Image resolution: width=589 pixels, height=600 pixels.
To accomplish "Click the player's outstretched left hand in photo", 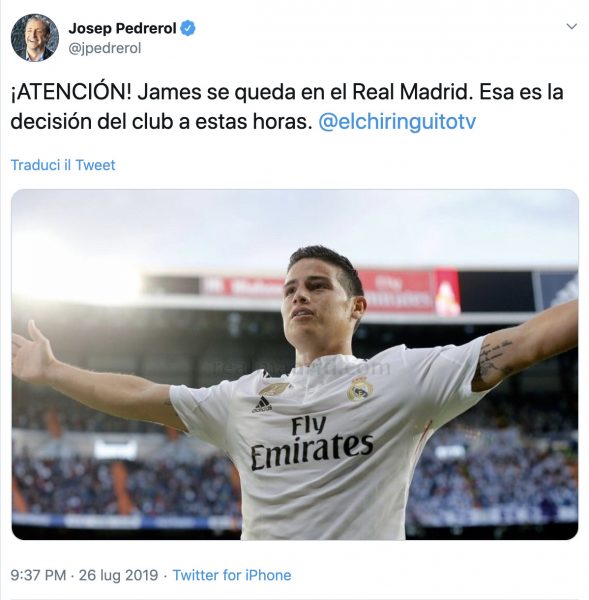I will click(33, 348).
